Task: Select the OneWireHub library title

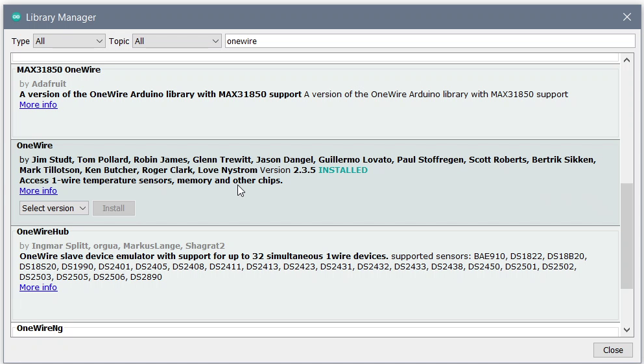Action: (x=43, y=232)
